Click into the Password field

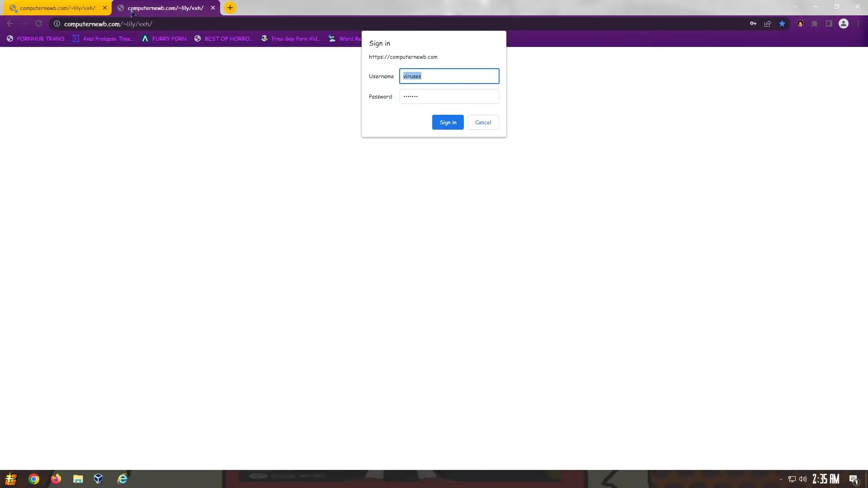pyautogui.click(x=449, y=97)
